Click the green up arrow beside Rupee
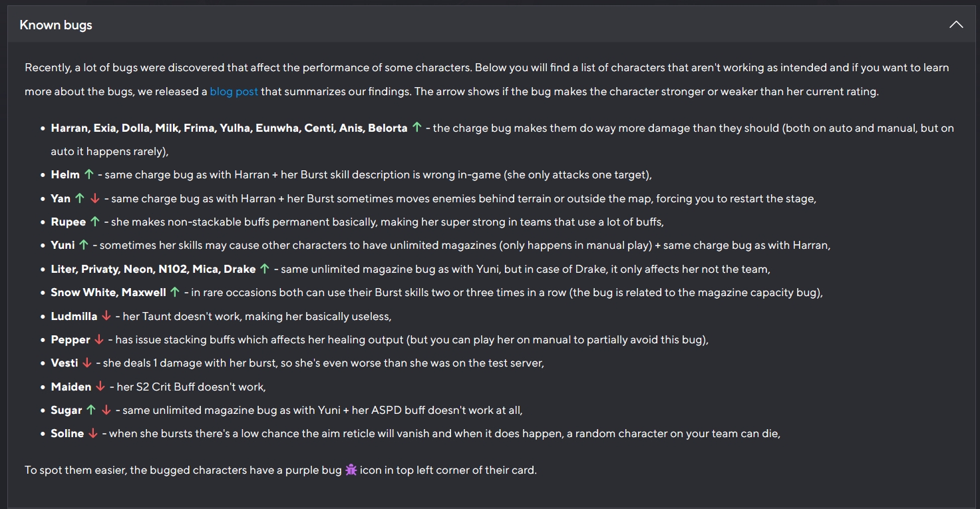This screenshot has height=509, width=980. click(x=95, y=222)
